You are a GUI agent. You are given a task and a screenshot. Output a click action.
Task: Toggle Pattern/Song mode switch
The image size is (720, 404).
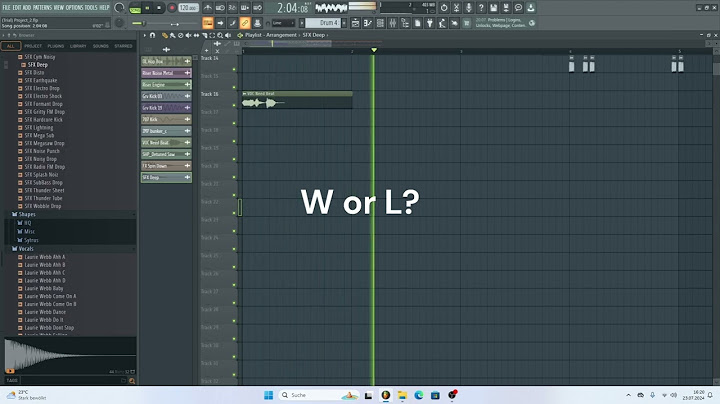point(135,8)
